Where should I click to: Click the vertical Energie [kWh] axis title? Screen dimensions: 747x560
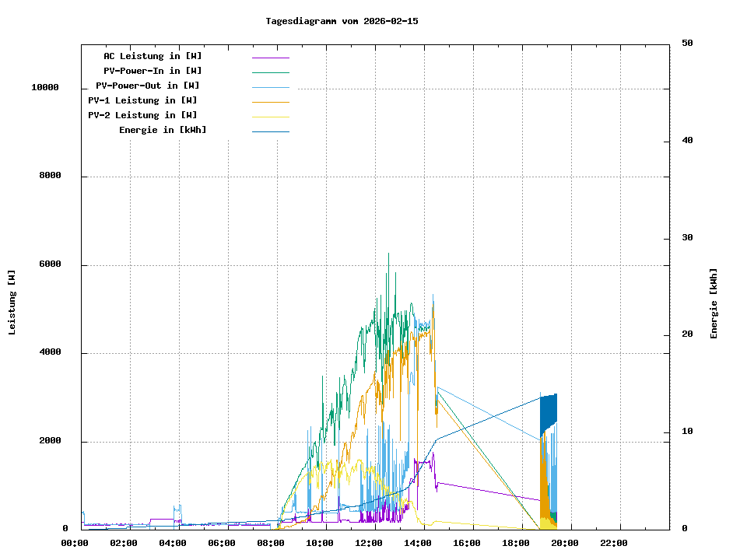[x=714, y=303]
